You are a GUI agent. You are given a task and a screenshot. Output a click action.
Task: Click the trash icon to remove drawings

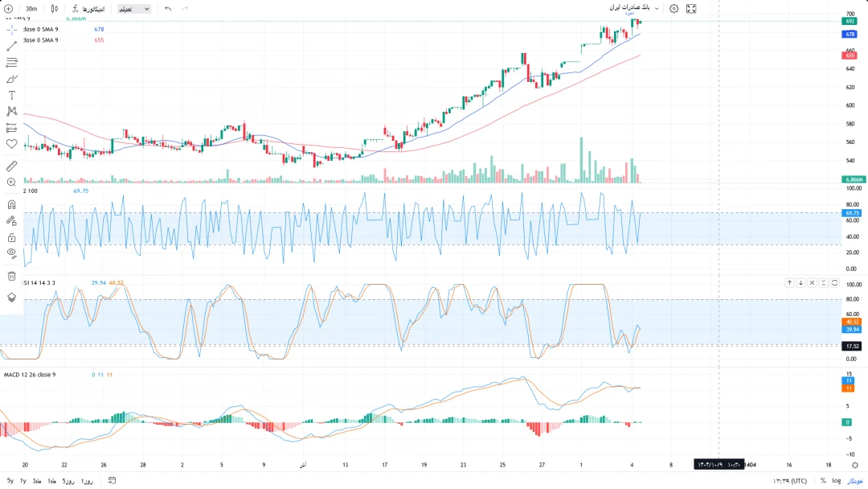[x=11, y=276]
